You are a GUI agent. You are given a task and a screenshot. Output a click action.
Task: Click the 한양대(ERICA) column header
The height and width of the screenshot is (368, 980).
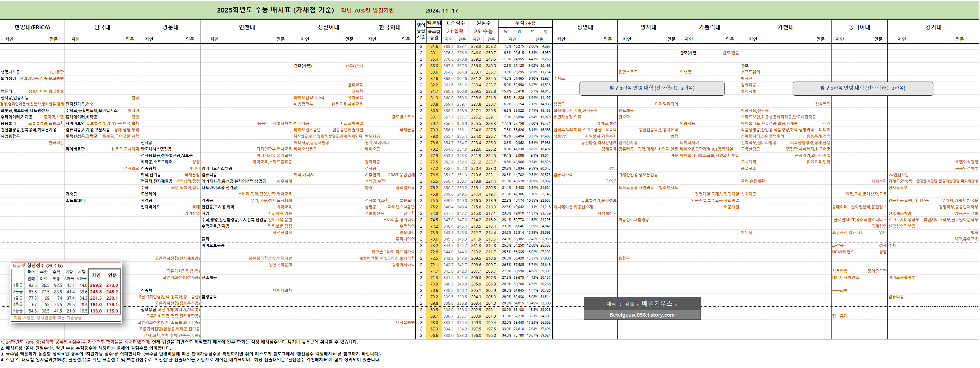click(x=32, y=27)
